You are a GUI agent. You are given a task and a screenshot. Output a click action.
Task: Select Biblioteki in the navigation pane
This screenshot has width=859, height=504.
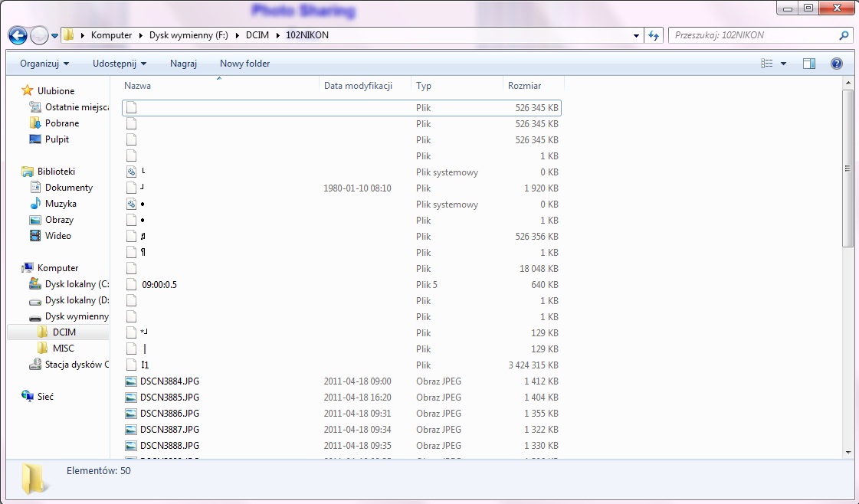56,172
